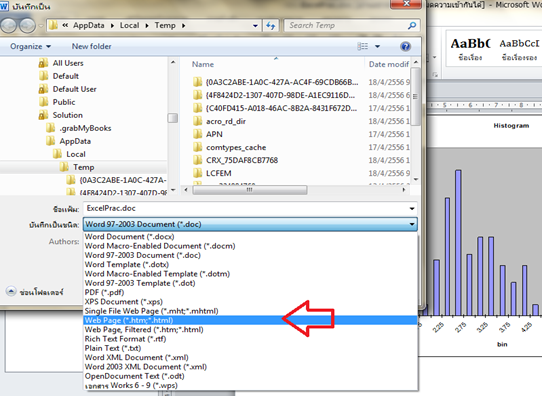Click the Name column header
Viewport: 542px width, 396px height.
(x=203, y=64)
